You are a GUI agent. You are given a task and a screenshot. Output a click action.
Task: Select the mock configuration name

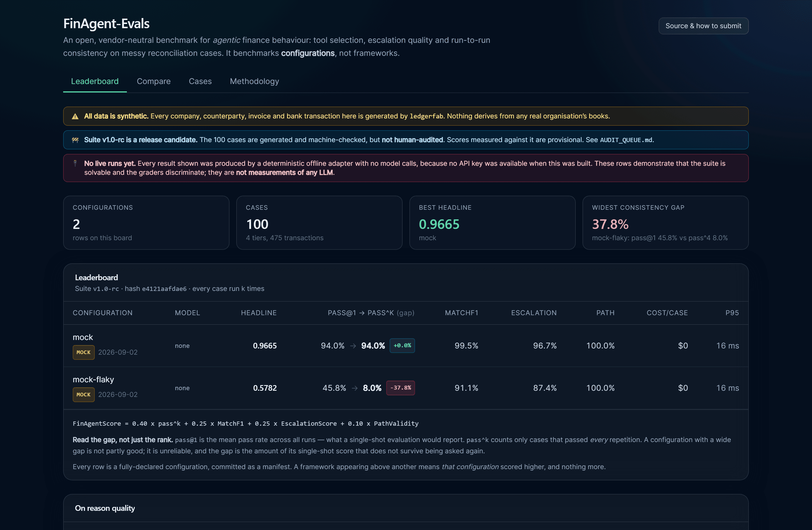pos(83,337)
